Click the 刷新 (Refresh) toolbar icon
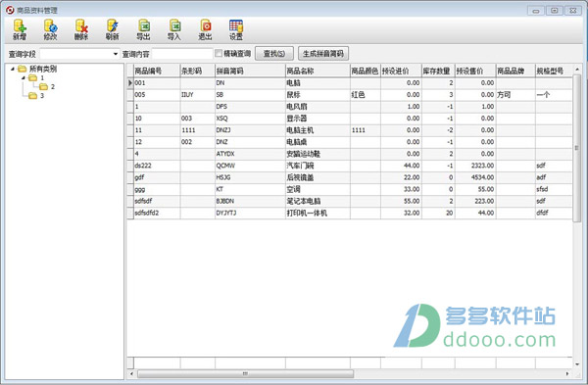588x385 pixels. coord(112,29)
